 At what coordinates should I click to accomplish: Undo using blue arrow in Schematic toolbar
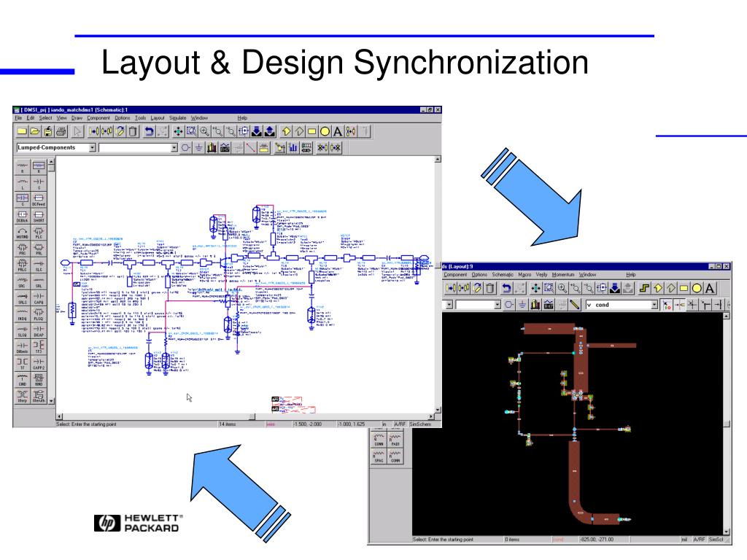pos(149,131)
